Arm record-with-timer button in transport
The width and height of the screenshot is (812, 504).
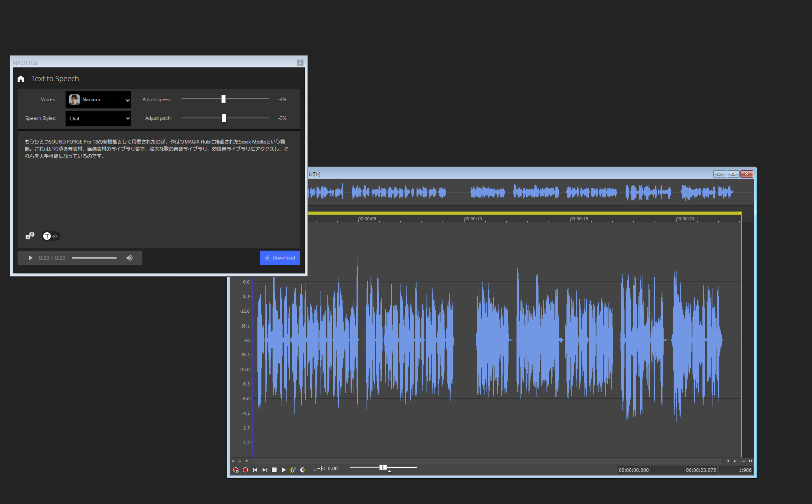pos(236,470)
